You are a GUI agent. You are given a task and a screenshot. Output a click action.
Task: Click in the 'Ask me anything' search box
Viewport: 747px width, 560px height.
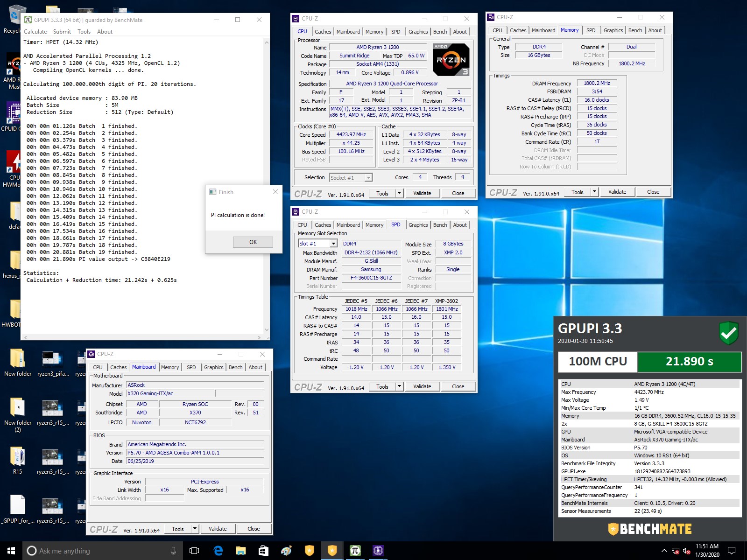pyautogui.click(x=103, y=551)
